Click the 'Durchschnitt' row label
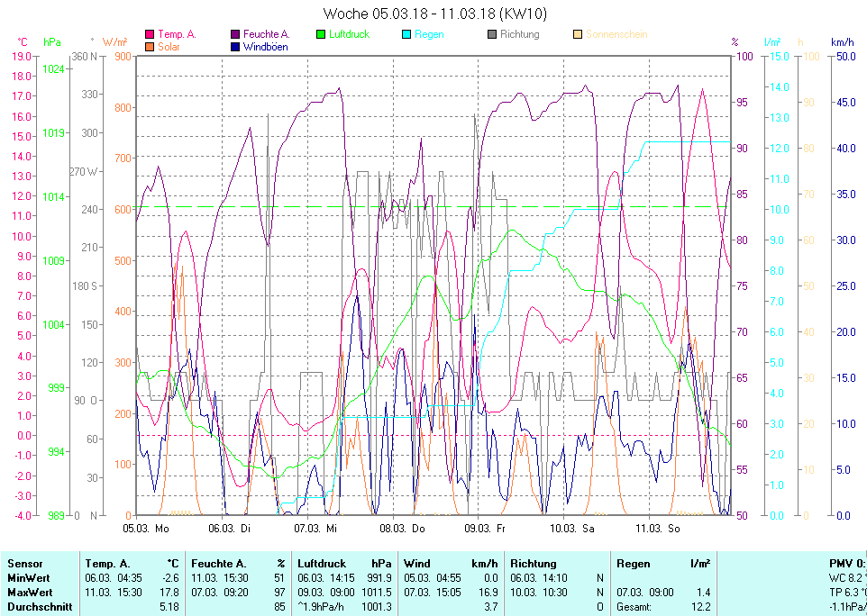 tap(40, 607)
